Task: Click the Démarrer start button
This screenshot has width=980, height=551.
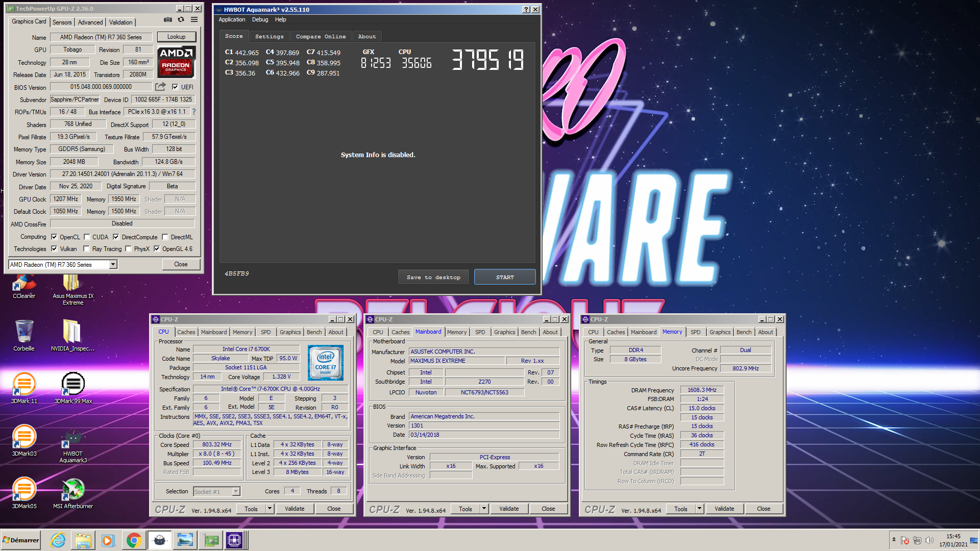Action: pos(20,540)
